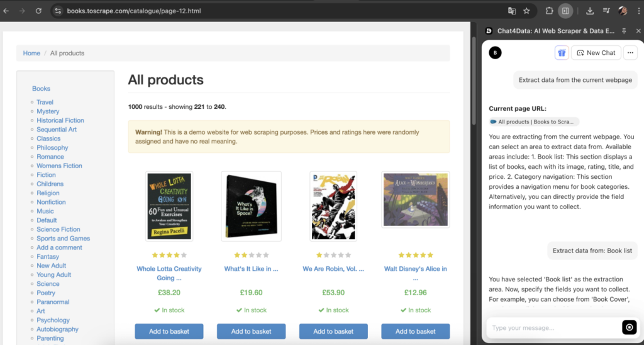Open the browser Extensions puzzle icon
The height and width of the screenshot is (345, 644).
pyautogui.click(x=549, y=11)
